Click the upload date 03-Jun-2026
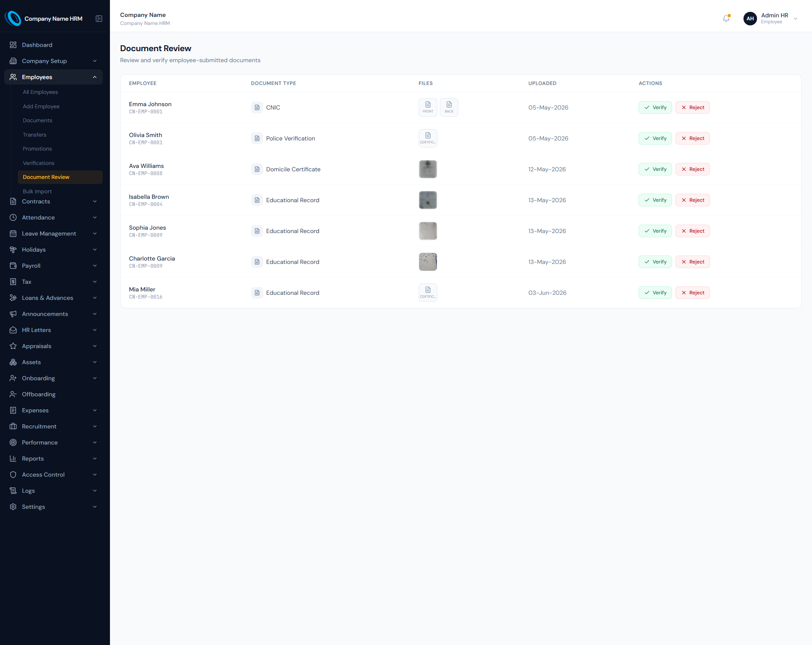Image resolution: width=812 pixels, height=645 pixels. [547, 293]
